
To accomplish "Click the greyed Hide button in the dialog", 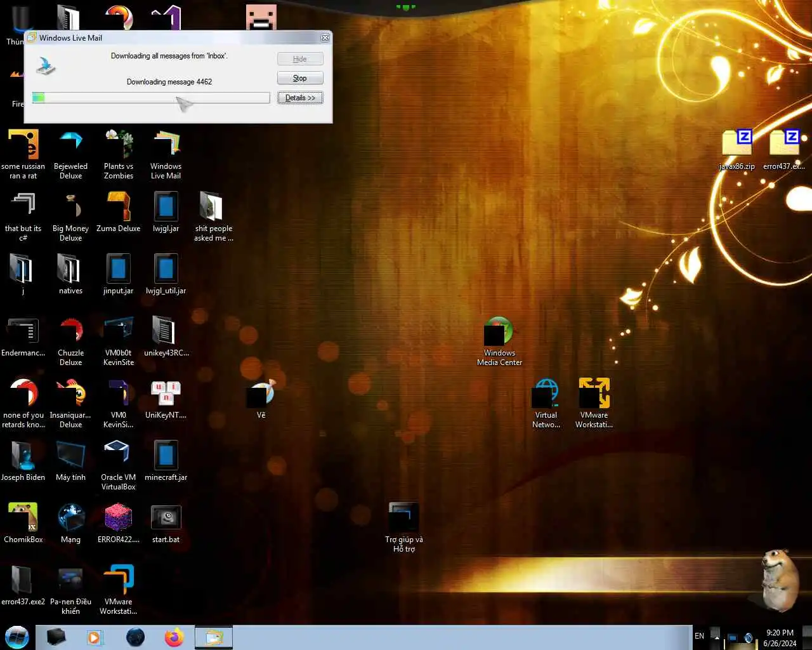I will [300, 59].
